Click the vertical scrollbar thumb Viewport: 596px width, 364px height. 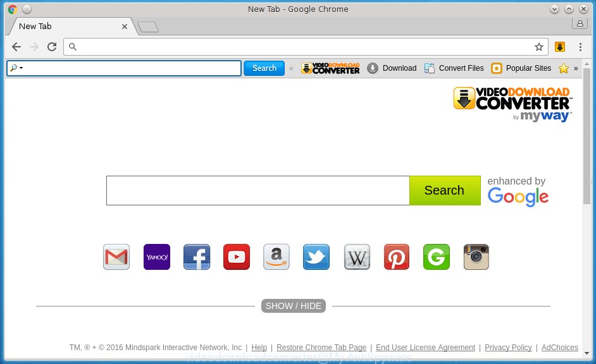pyautogui.click(x=587, y=136)
